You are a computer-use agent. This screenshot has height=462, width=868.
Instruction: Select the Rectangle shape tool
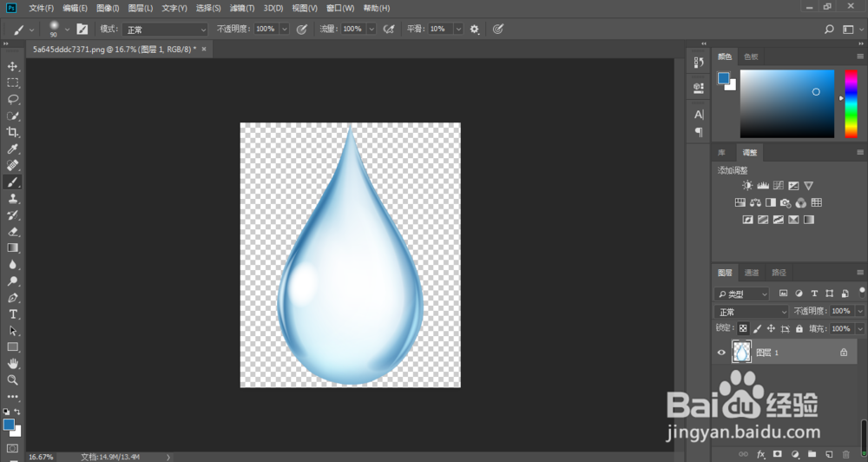pyautogui.click(x=13, y=346)
